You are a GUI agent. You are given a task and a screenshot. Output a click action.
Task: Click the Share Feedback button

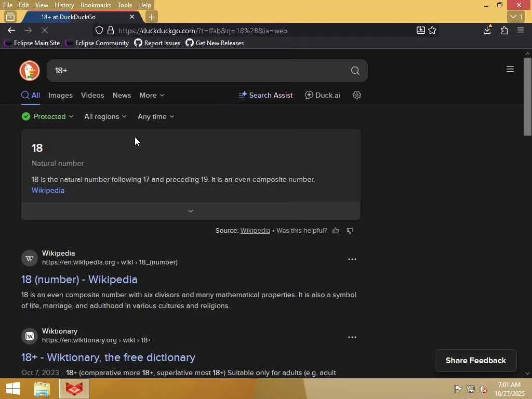click(x=476, y=361)
